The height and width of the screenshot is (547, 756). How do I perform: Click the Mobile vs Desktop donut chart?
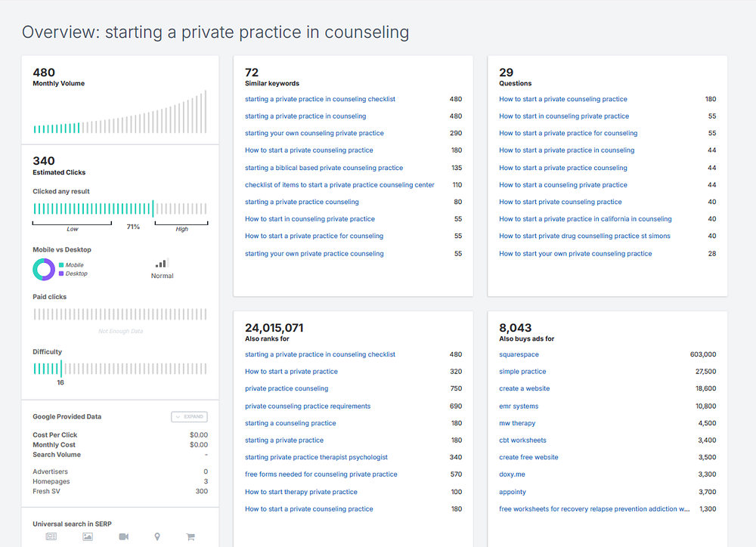[x=44, y=270]
